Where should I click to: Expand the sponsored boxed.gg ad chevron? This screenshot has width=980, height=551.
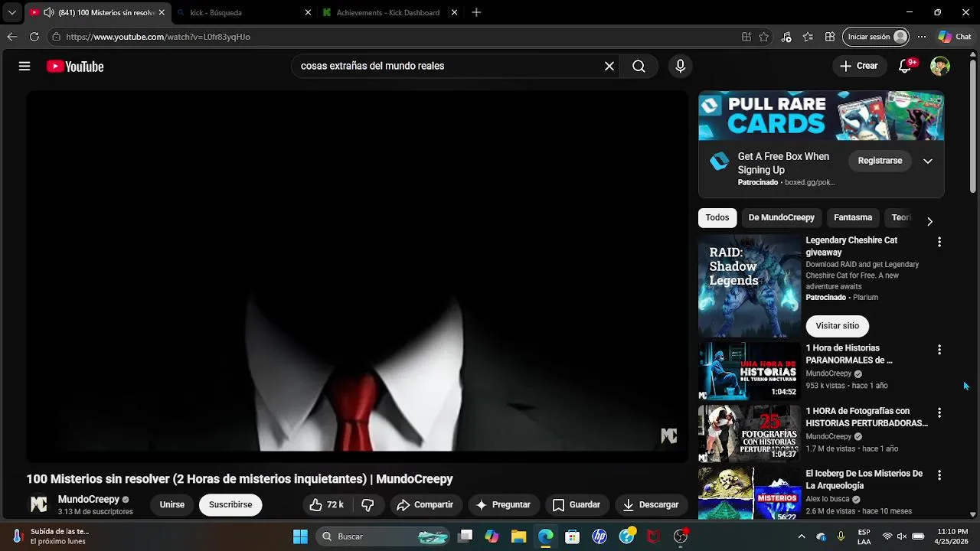pyautogui.click(x=928, y=161)
